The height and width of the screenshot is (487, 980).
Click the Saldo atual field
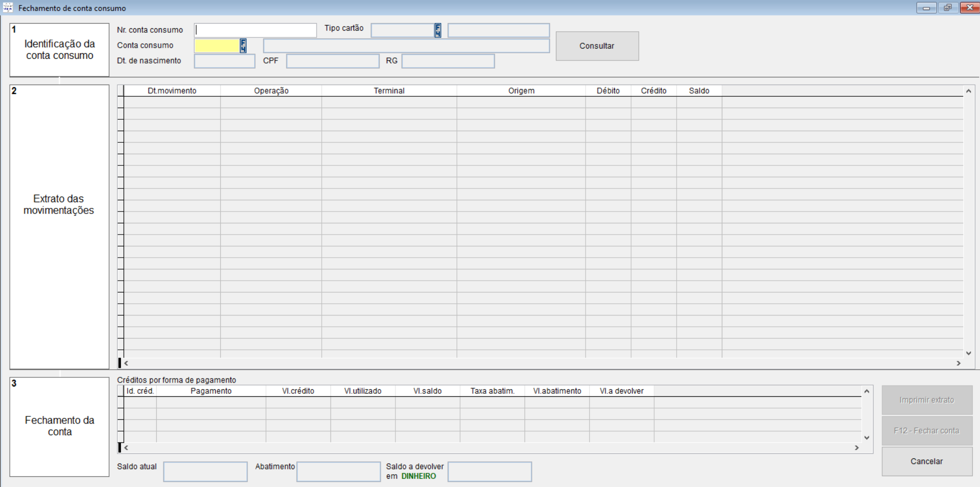pos(205,472)
